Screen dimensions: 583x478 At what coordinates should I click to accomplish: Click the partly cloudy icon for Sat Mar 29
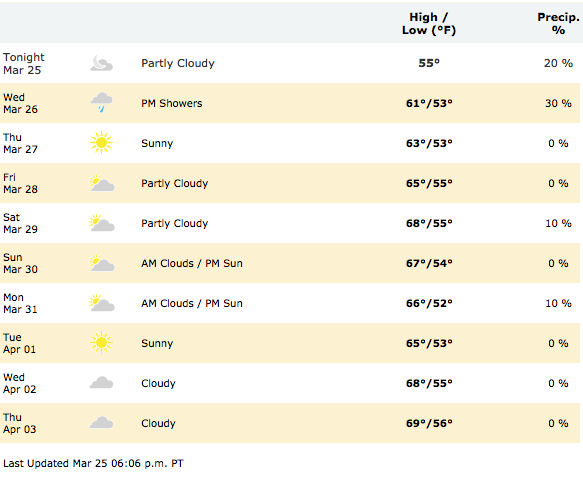(102, 223)
